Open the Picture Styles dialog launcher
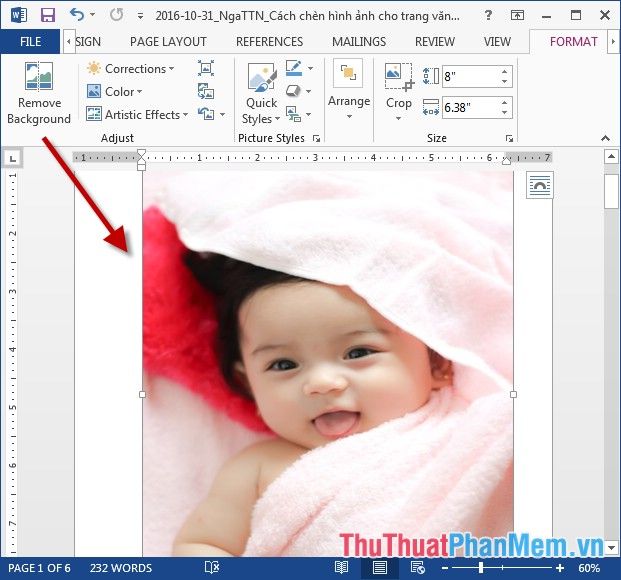This screenshot has height=580, width=621. [316, 138]
